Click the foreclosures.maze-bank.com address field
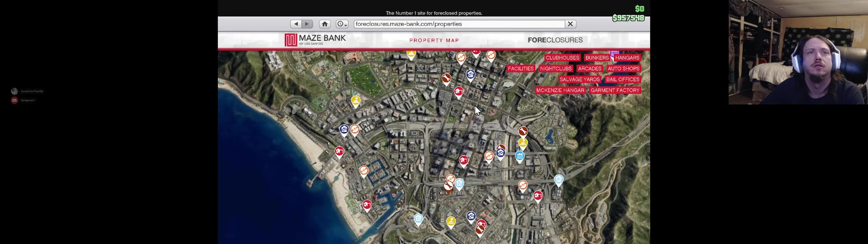This screenshot has height=244, width=868. [459, 24]
